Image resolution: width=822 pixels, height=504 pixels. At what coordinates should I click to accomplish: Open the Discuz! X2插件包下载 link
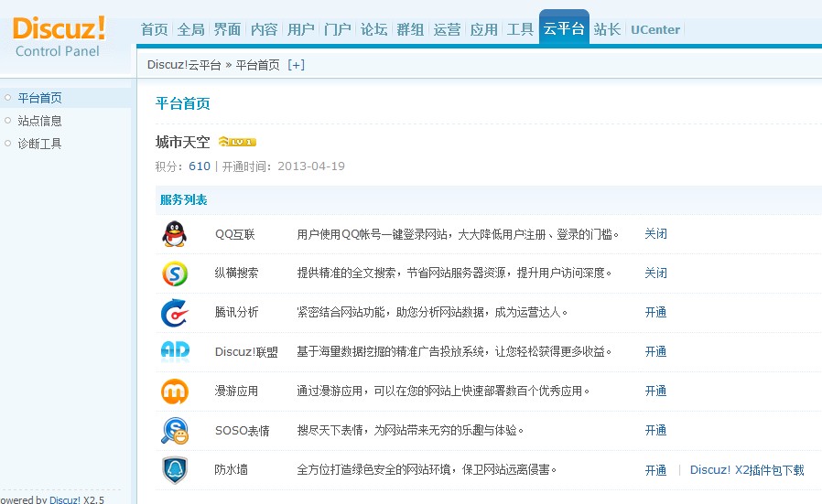click(x=747, y=470)
